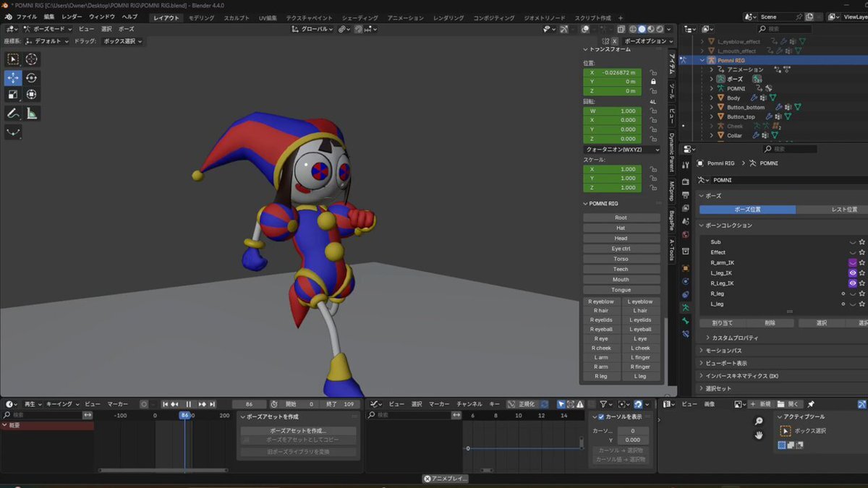Image resolution: width=868 pixels, height=488 pixels.
Task: Expand the Body item in the outliner
Action: 711,98
